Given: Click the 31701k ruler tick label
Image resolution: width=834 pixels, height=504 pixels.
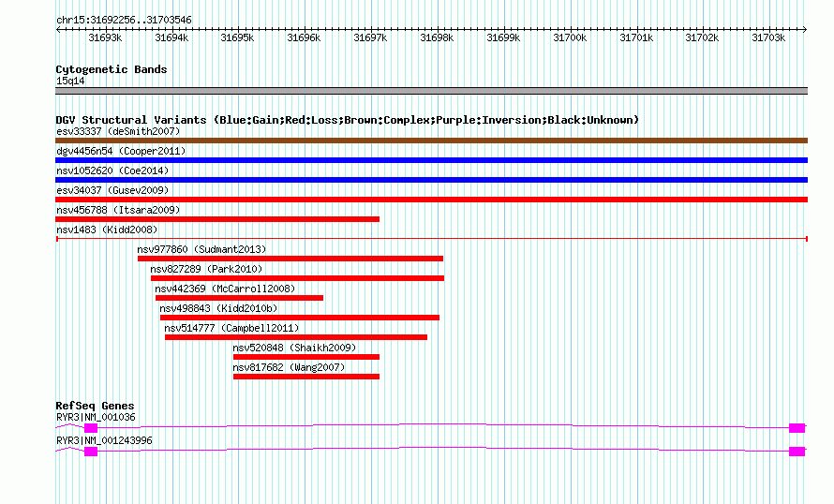Looking at the screenshot, I should tap(636, 37).
